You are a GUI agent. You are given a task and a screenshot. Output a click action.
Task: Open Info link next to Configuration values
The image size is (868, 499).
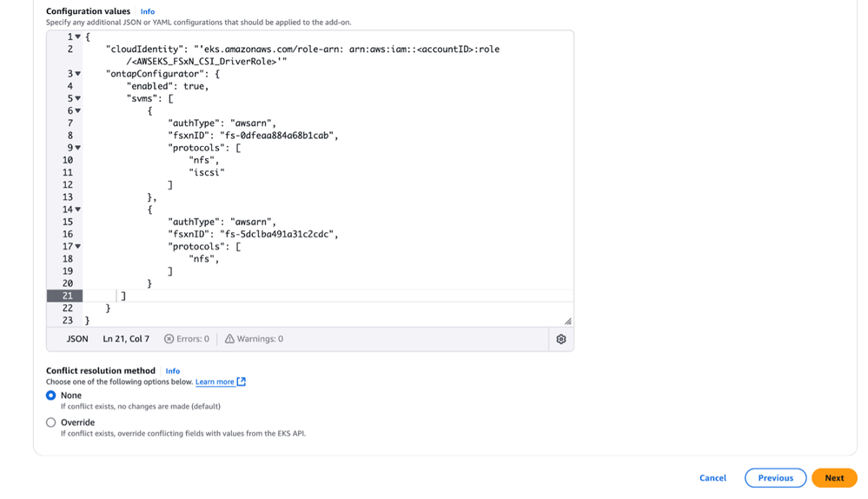point(148,11)
